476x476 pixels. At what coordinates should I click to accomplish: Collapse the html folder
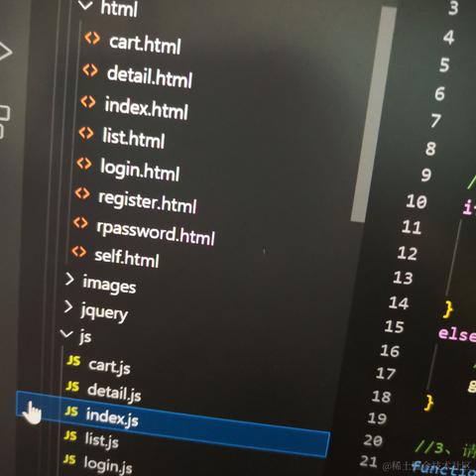(x=85, y=5)
